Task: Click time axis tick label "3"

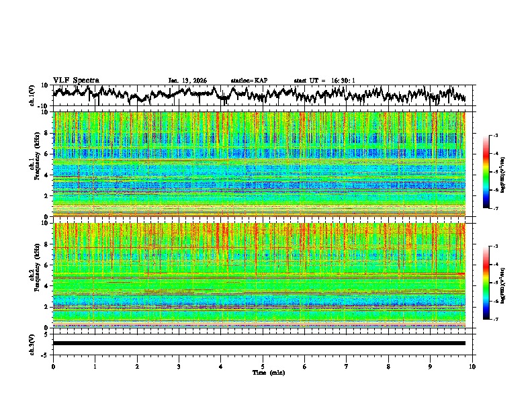Action: (179, 367)
